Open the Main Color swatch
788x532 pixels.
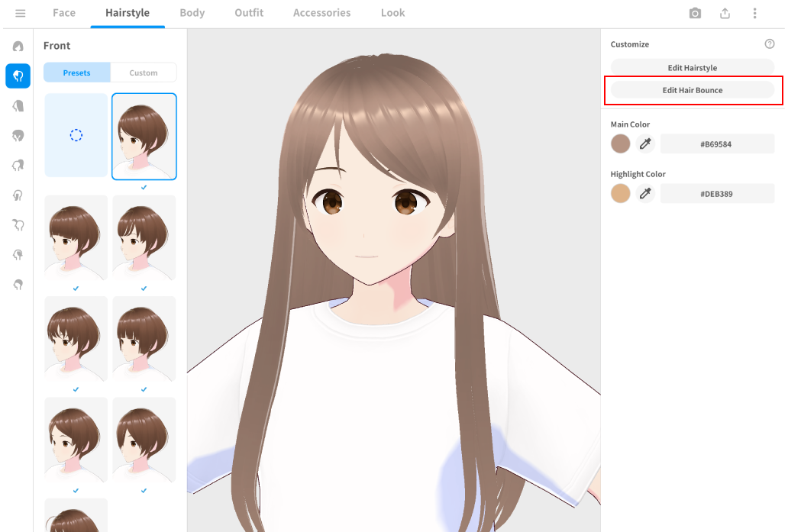[x=621, y=143]
